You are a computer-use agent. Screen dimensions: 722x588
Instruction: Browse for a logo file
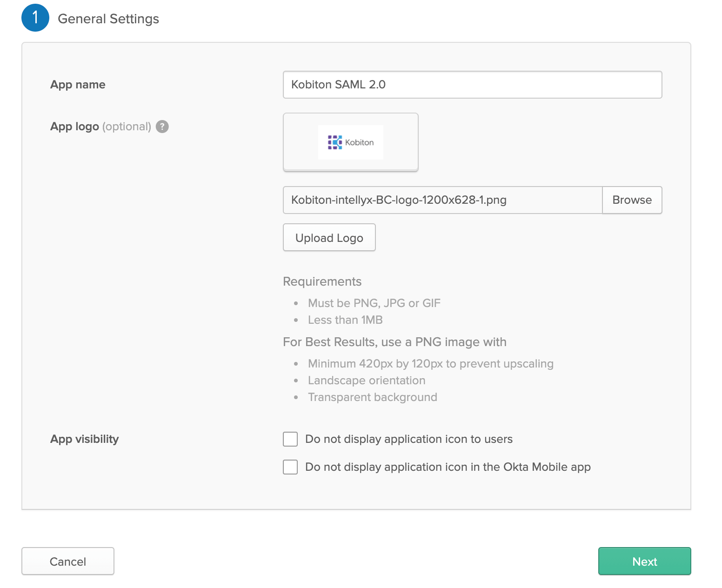click(632, 200)
